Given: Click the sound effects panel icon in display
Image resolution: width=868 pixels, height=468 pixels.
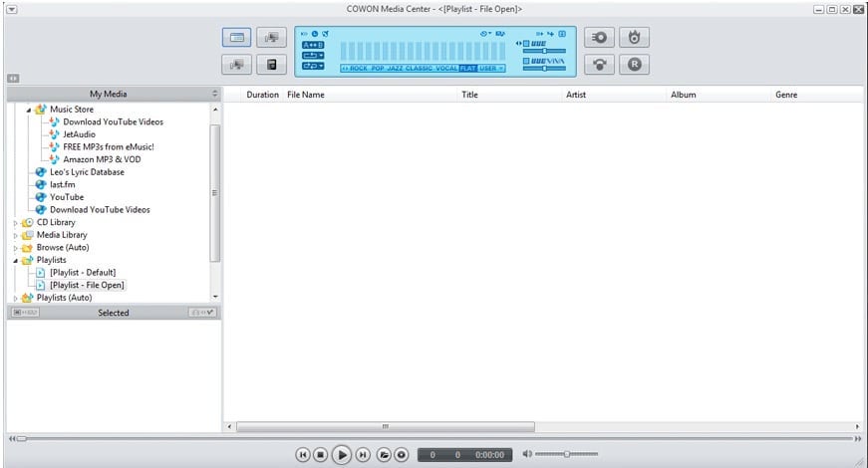Looking at the screenshot, I should [x=562, y=34].
